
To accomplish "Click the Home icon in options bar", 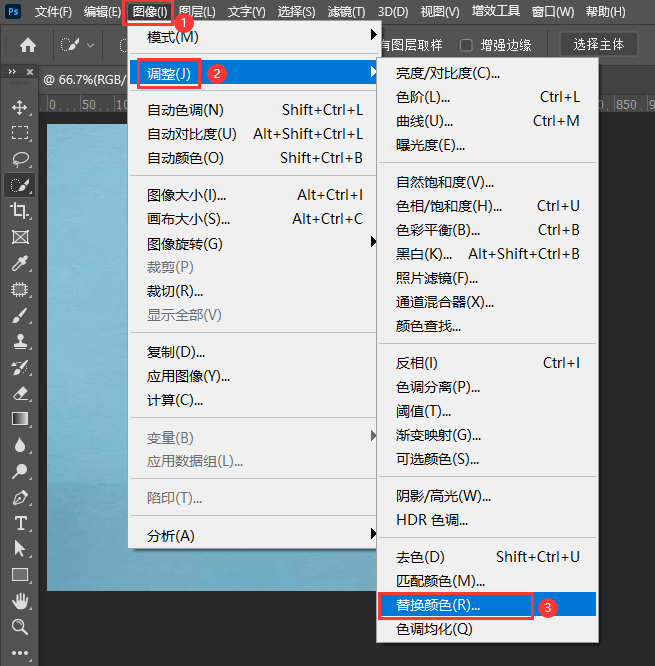I will [28, 45].
